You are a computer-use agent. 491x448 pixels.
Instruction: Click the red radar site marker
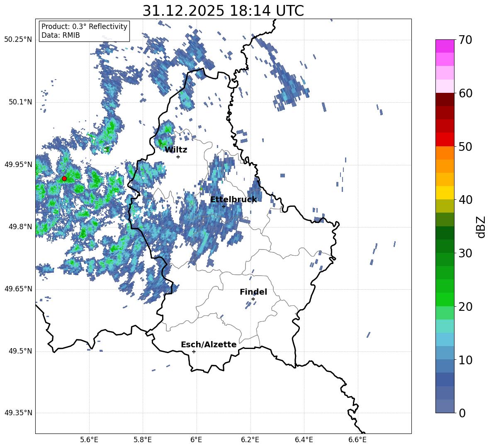point(64,179)
